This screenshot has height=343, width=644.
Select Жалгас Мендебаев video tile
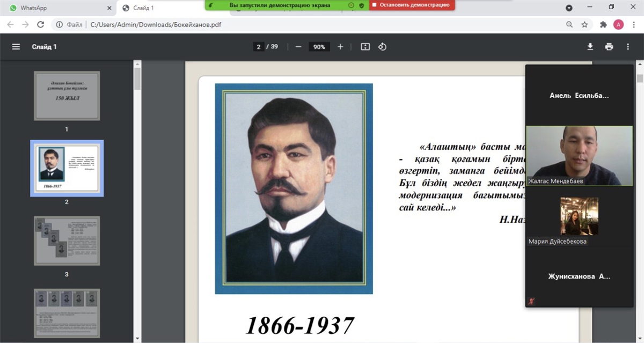tap(579, 156)
